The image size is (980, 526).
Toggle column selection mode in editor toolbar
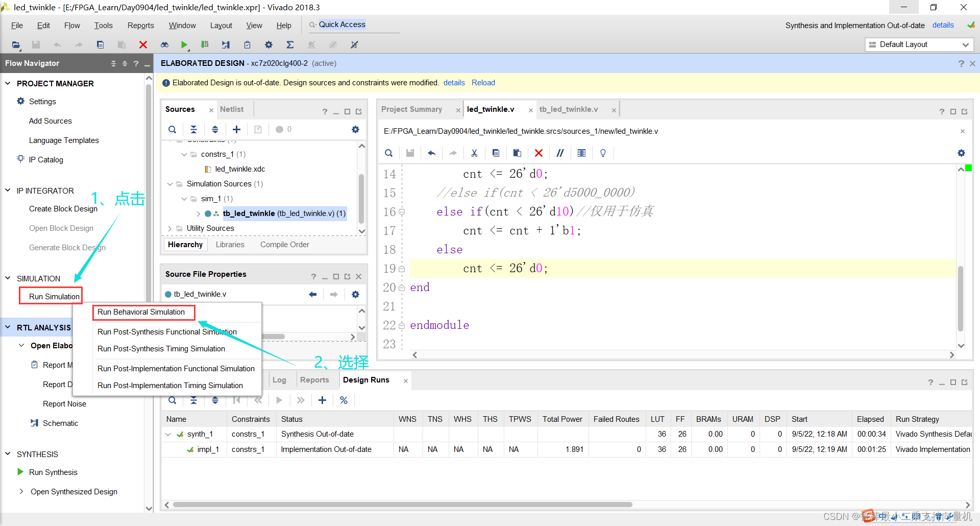click(x=581, y=153)
